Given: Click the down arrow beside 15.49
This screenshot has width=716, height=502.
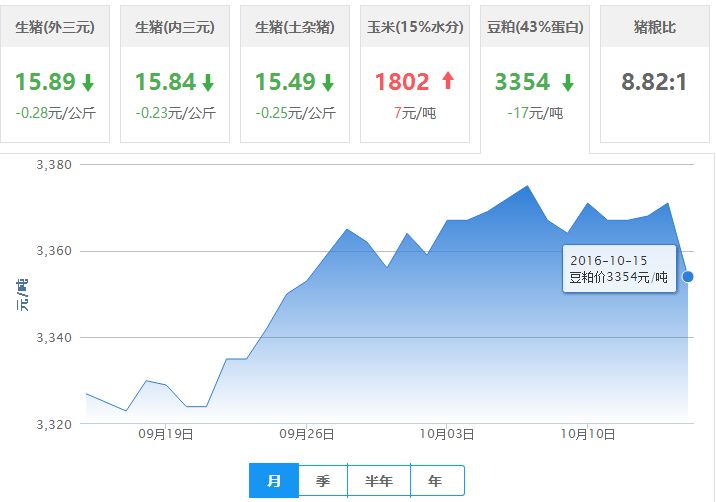Looking at the screenshot, I should click(328, 83).
